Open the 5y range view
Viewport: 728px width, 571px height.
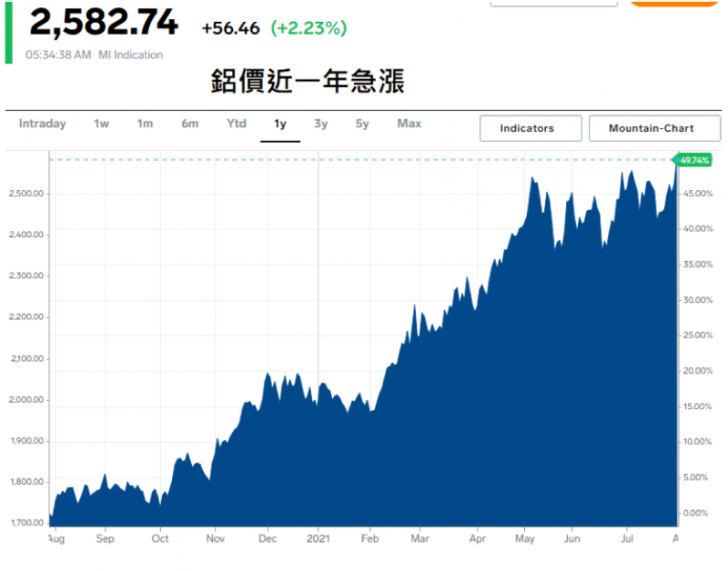362,124
